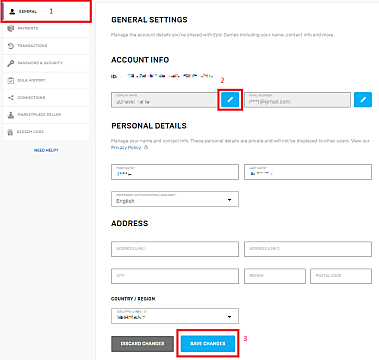Viewport: 379px width, 360px height.
Task: Click the Save Changes button
Action: coord(208,344)
